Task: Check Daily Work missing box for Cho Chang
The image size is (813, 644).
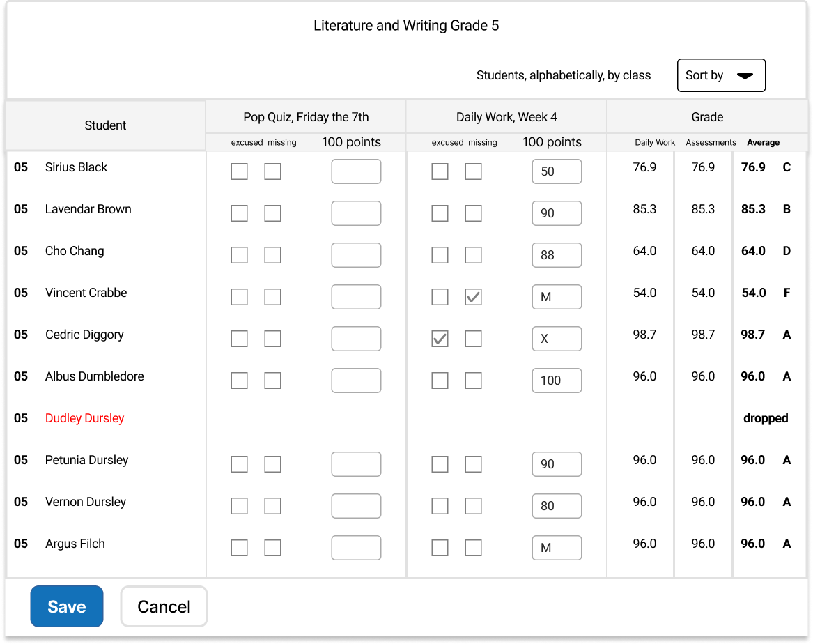Action: tap(474, 255)
